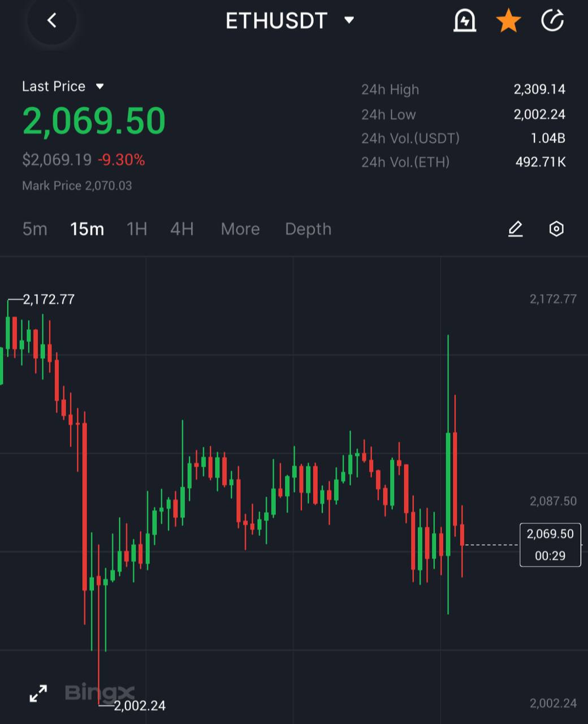Open chart settings hexagon icon
The width and height of the screenshot is (588, 724).
556,229
